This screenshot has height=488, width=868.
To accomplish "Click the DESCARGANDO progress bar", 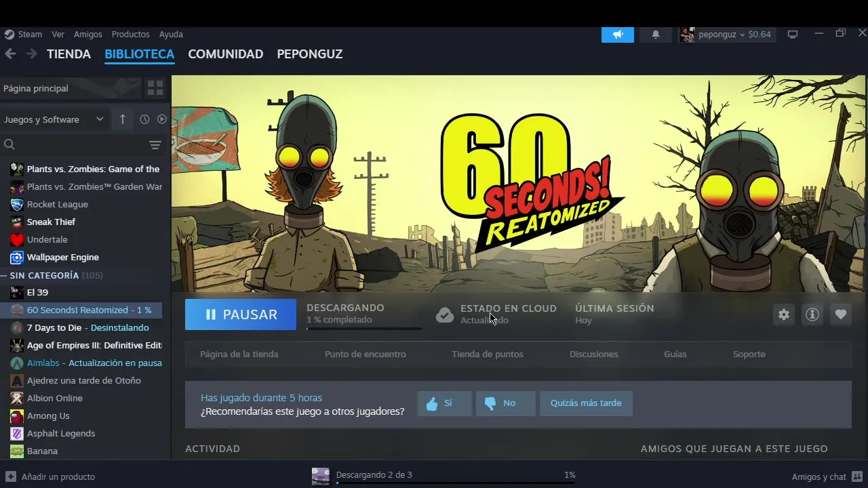I will [x=364, y=329].
